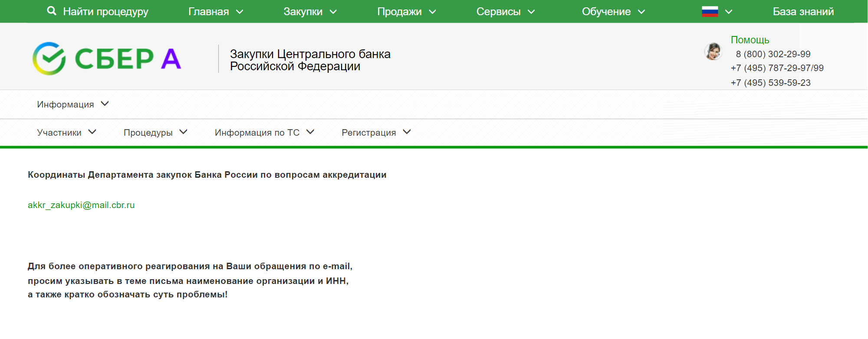Click the line ending with ИНН
The image size is (868, 339).
click(188, 281)
